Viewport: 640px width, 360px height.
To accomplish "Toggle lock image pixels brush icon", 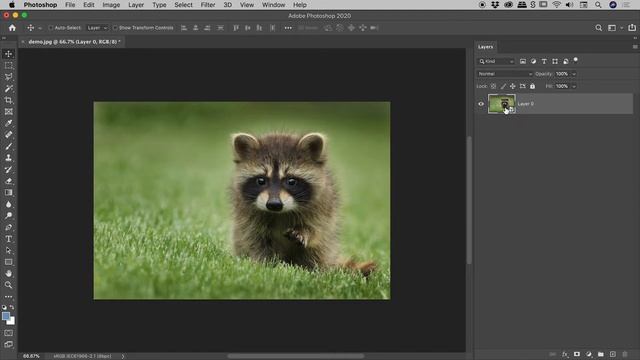I will click(503, 86).
